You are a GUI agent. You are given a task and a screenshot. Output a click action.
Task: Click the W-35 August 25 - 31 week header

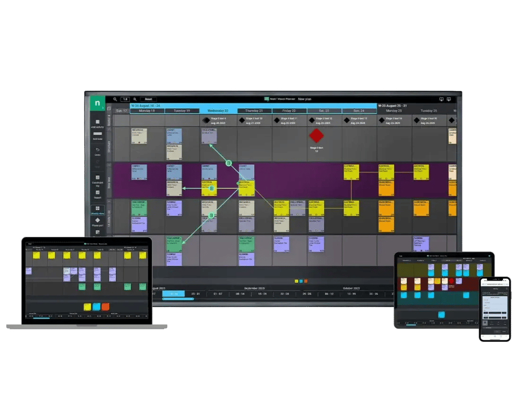tap(392, 106)
